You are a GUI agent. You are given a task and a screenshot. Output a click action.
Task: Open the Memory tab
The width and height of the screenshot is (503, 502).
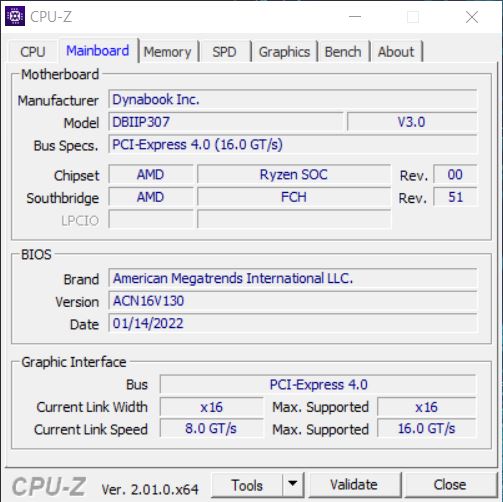pos(168,52)
